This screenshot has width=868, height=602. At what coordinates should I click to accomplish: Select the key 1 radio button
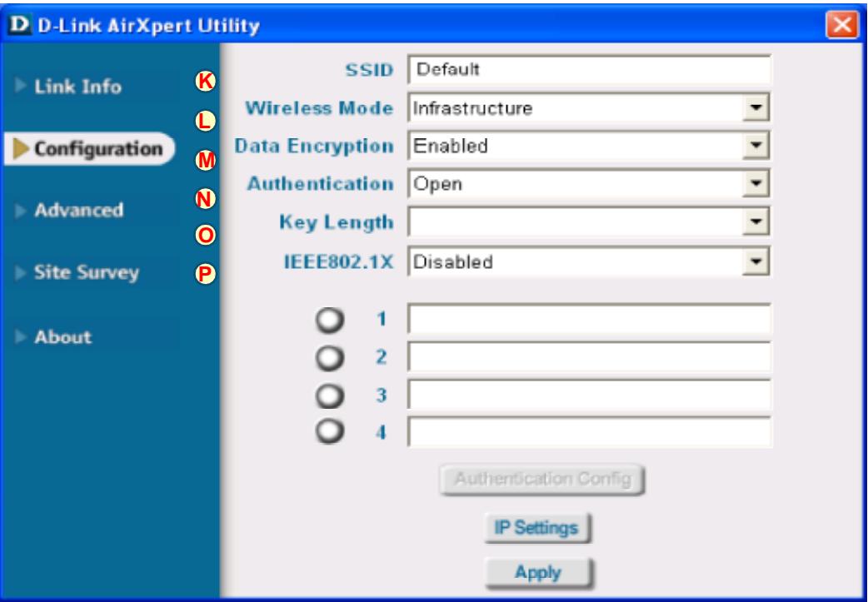click(330, 321)
